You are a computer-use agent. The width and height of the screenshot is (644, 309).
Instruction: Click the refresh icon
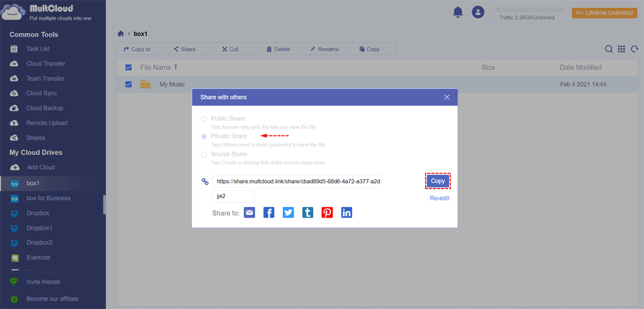pos(634,49)
